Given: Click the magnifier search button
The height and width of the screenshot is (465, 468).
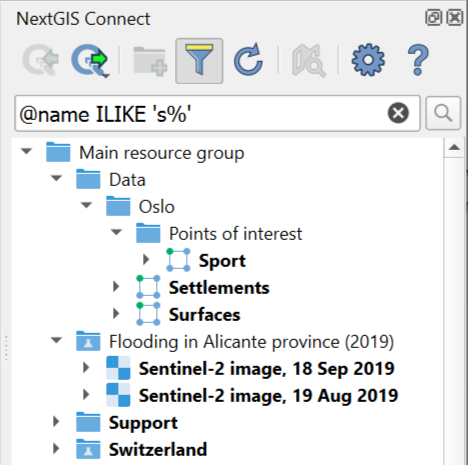Looking at the screenshot, I should (x=443, y=113).
